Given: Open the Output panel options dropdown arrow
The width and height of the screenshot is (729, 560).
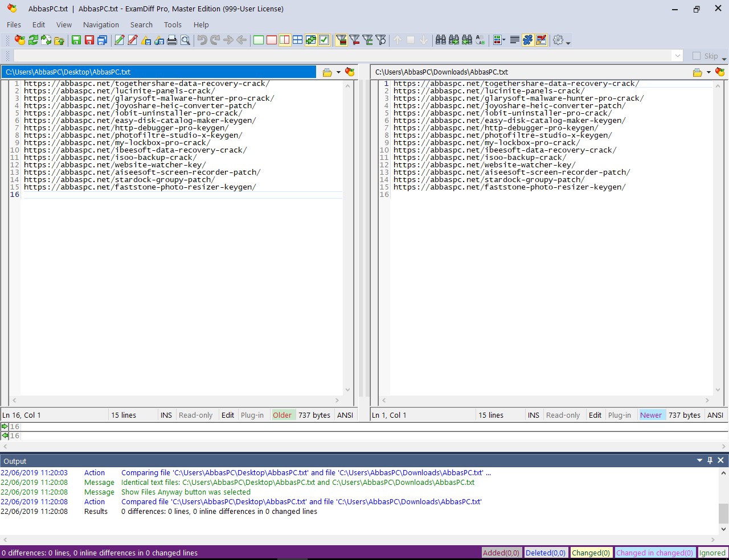Looking at the screenshot, I should click(699, 460).
